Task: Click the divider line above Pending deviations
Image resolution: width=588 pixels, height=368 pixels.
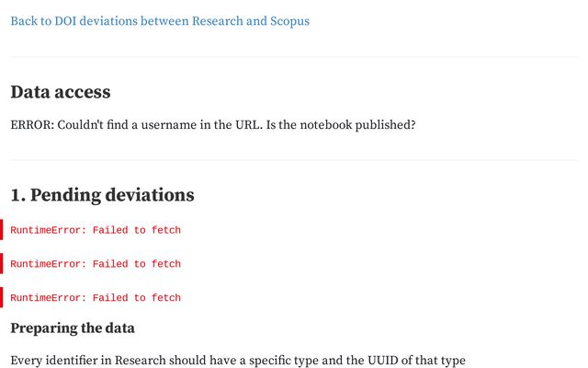Action: [294, 160]
